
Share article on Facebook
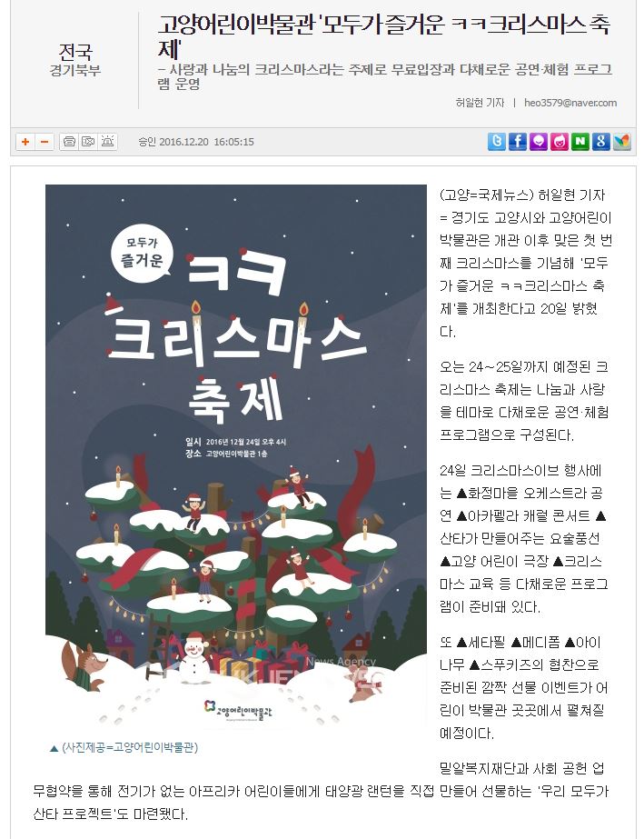517,141
